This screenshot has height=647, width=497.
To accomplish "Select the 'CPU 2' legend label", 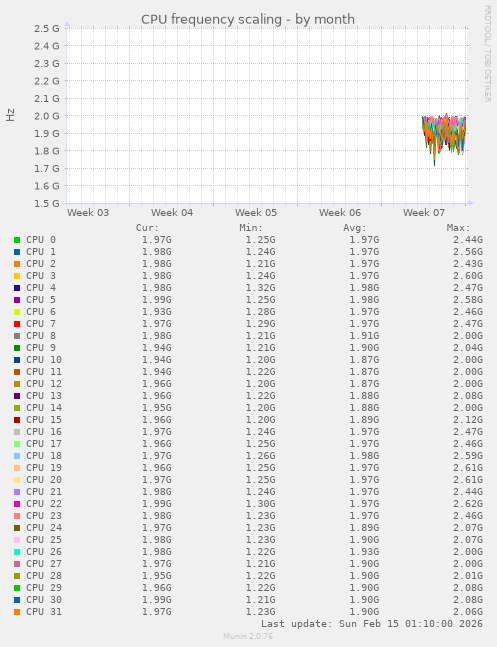I will click(x=41, y=264).
